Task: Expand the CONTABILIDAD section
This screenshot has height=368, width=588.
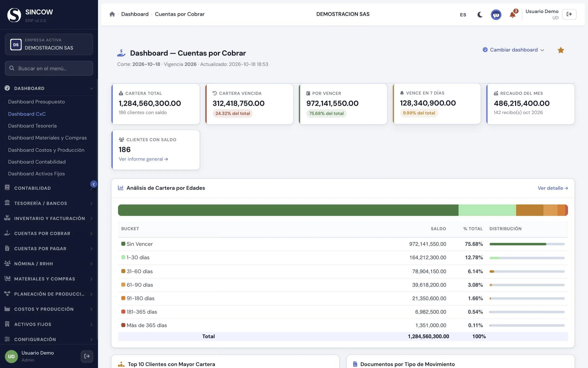Action: (49, 188)
